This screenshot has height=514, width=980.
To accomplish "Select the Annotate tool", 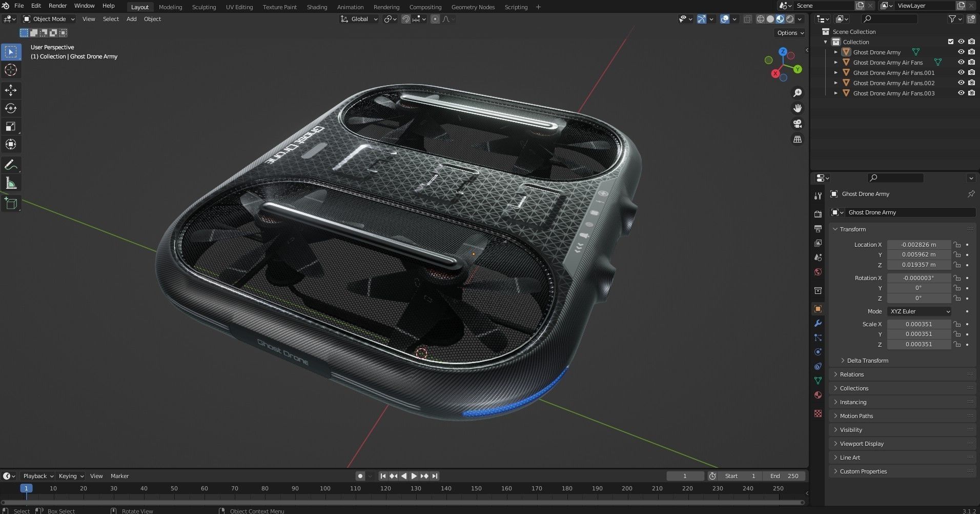I will pos(11,165).
